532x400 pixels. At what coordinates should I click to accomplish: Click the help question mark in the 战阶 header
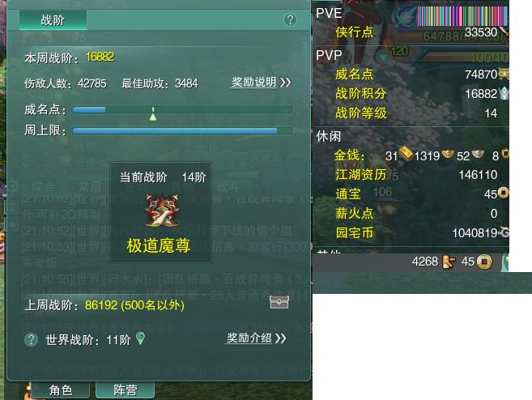290,20
